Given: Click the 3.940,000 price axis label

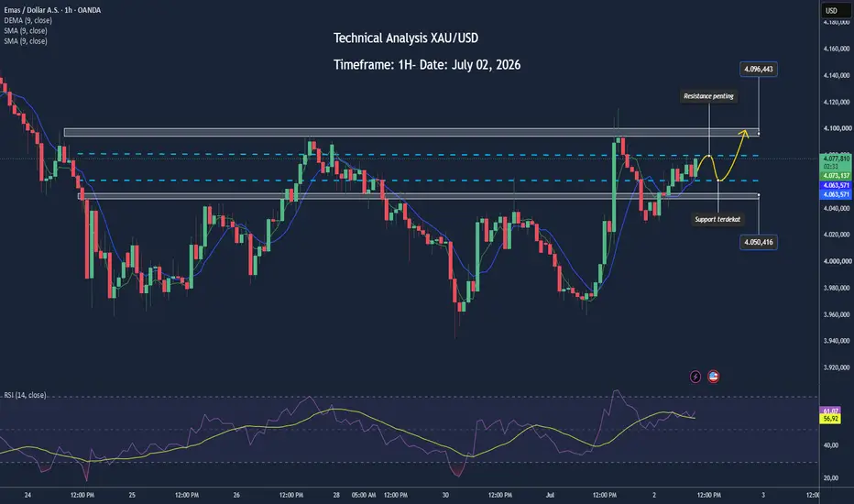Looking at the screenshot, I should coord(837,341).
